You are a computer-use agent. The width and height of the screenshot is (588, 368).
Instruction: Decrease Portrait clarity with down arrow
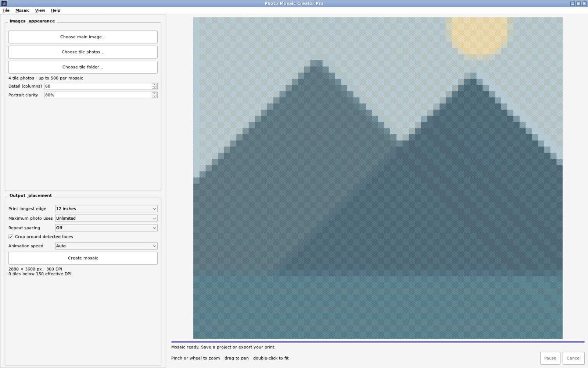click(x=155, y=96)
